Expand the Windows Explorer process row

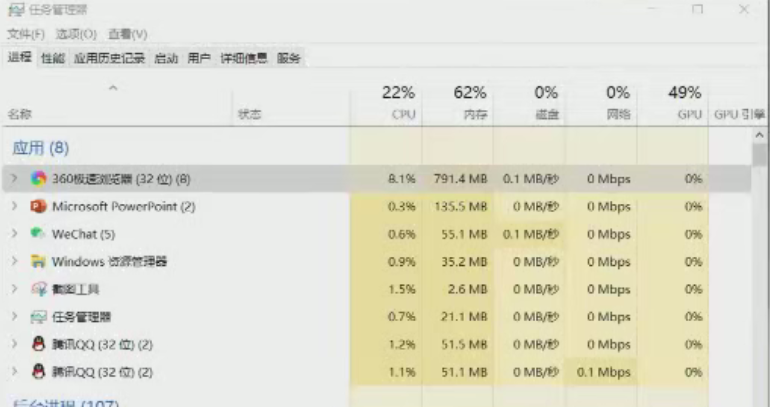(14, 262)
